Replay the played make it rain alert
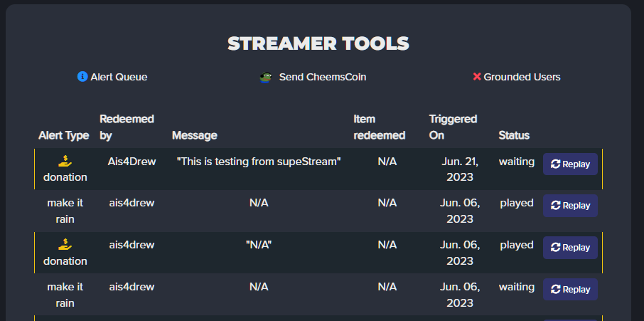 [570, 206]
